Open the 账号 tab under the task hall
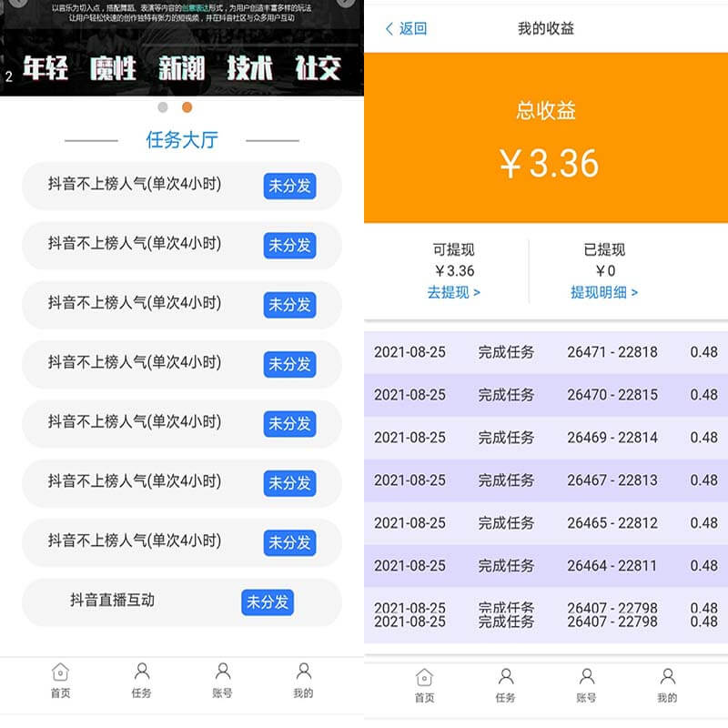Viewport: 728px width, 728px height. [x=222, y=680]
